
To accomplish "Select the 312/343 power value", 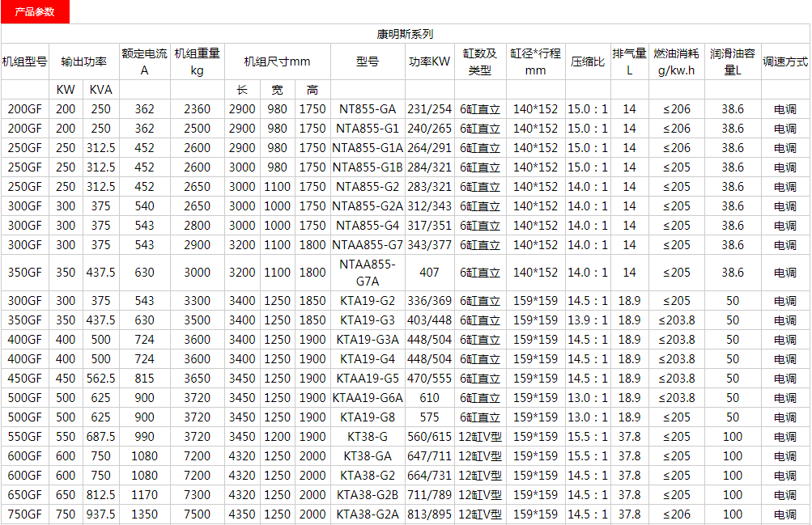I will tap(429, 205).
